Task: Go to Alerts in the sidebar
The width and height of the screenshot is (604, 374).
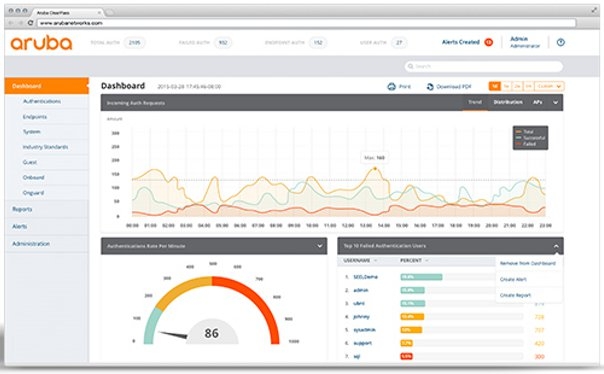Action: click(x=19, y=226)
